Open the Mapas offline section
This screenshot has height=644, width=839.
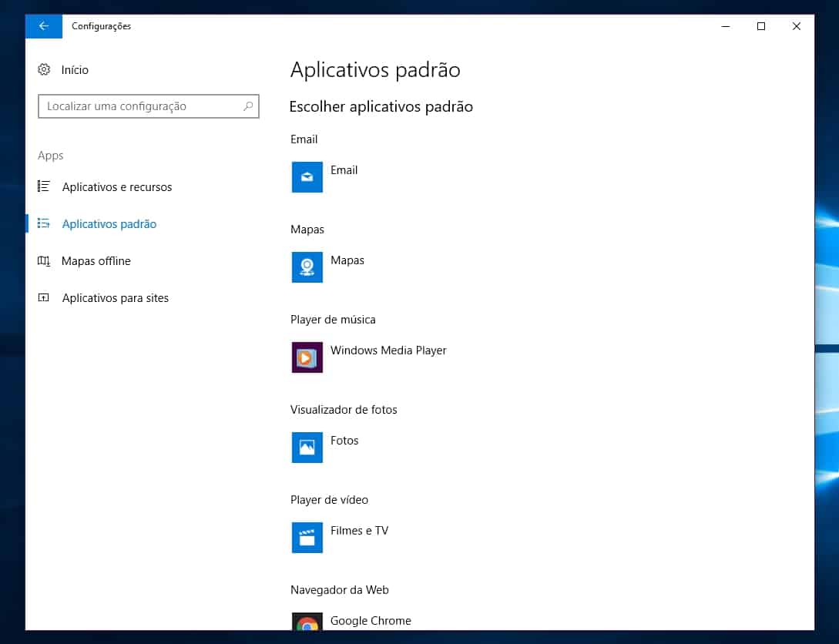click(x=96, y=261)
